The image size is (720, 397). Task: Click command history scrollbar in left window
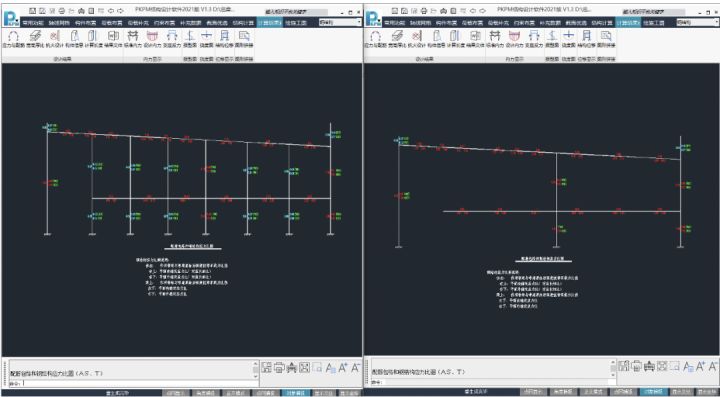click(255, 369)
